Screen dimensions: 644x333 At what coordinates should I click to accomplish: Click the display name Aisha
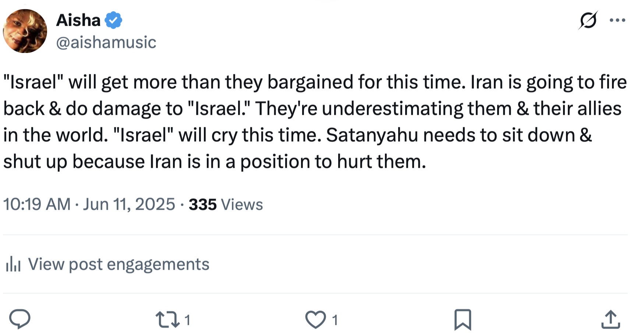click(x=78, y=20)
